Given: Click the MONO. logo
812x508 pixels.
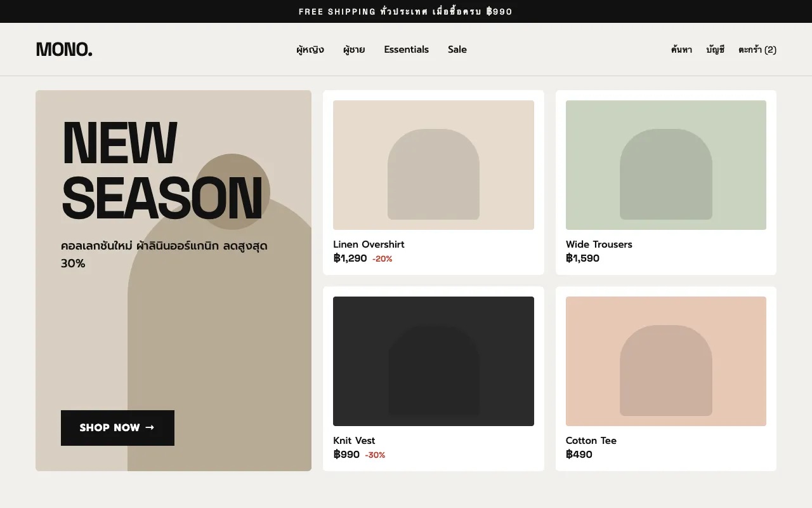Looking at the screenshot, I should pyautogui.click(x=64, y=50).
